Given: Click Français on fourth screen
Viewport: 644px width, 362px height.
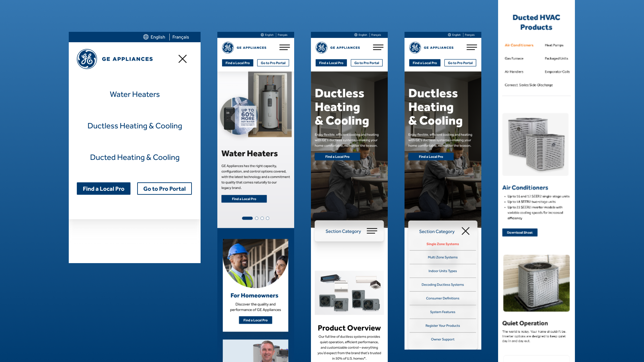Looking at the screenshot, I should coord(470,35).
